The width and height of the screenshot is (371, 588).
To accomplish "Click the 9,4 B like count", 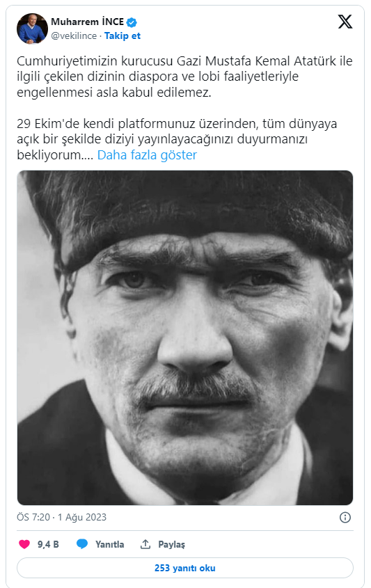I will (48, 544).
